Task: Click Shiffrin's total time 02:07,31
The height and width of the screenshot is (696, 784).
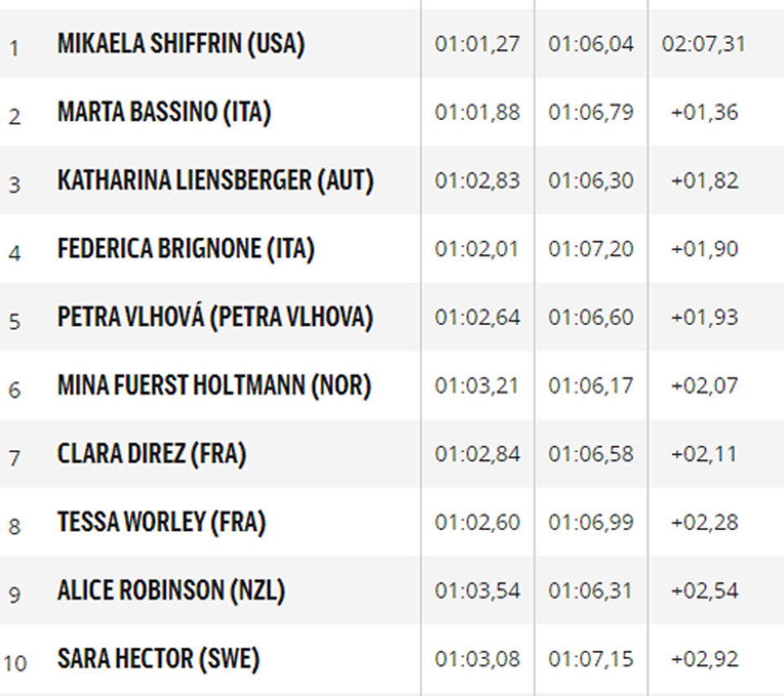Action: (703, 44)
